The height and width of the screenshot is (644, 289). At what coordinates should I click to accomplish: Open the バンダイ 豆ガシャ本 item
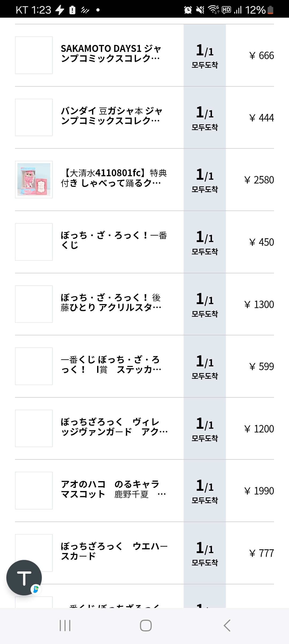click(x=111, y=116)
